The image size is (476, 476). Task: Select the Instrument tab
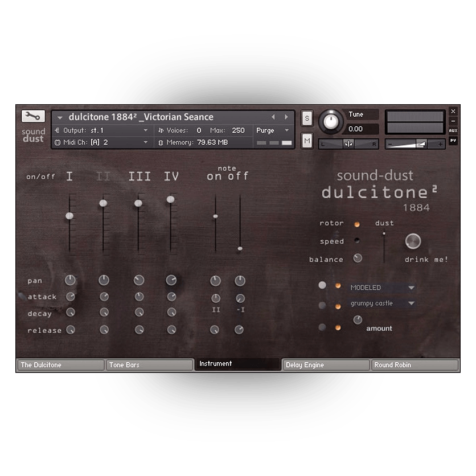[x=237, y=364]
